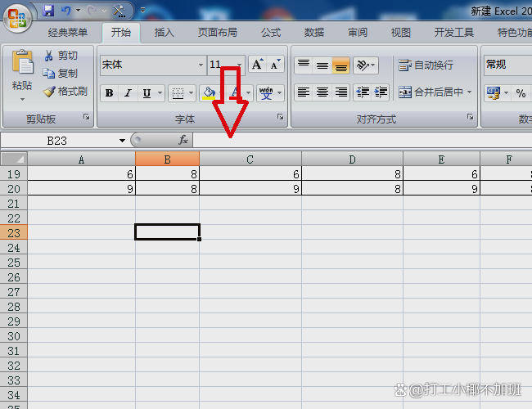This screenshot has height=409, width=532.
Task: Save the workbook from quick access toolbar
Action: (x=48, y=11)
